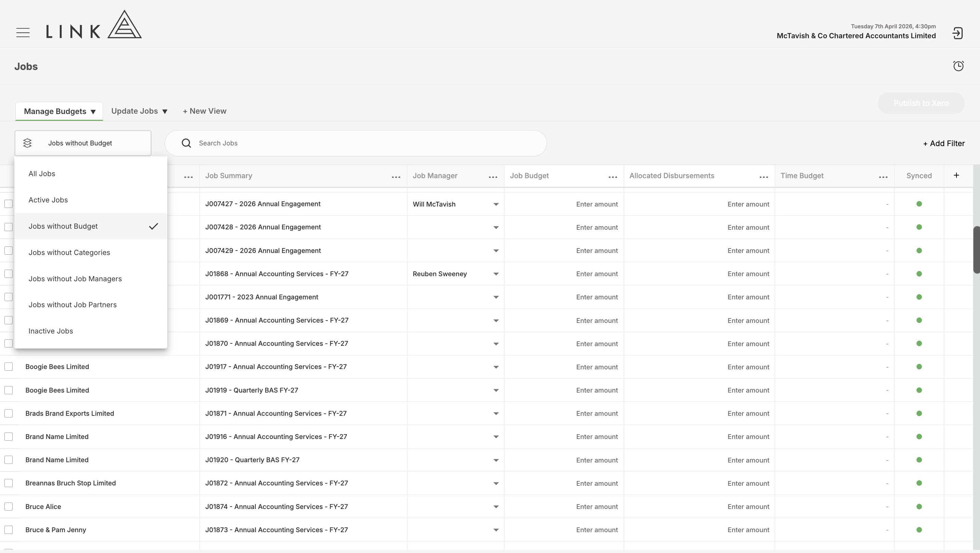Open Time Budget column options dots
This screenshot has width=980, height=553.
[883, 177]
